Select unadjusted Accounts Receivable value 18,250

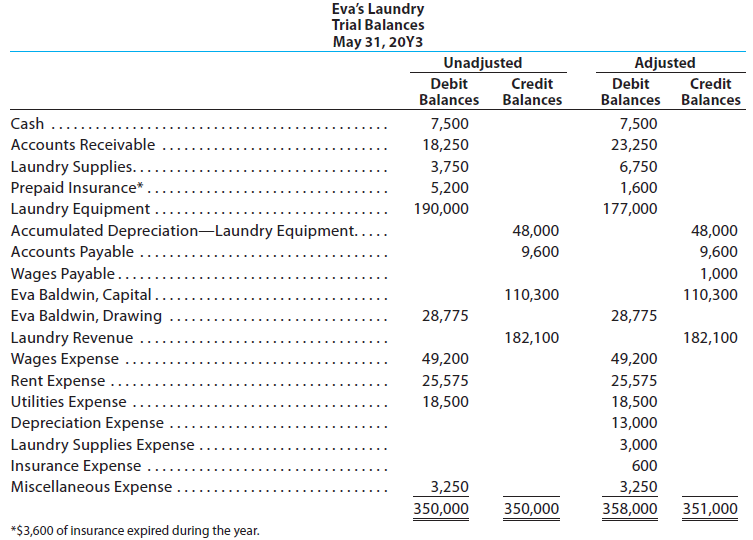[x=445, y=145]
